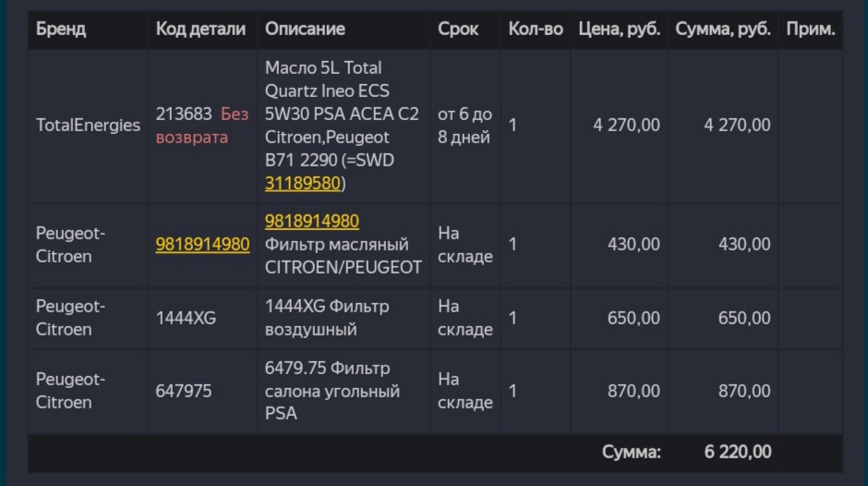This screenshot has height=486, width=868.
Task: Click the 213683 part code
Action: point(184,115)
